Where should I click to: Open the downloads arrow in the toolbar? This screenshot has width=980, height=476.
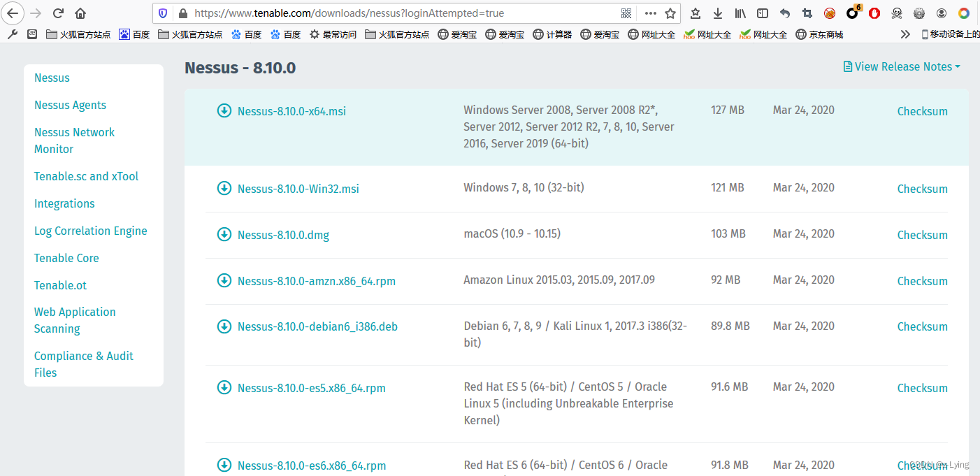718,13
